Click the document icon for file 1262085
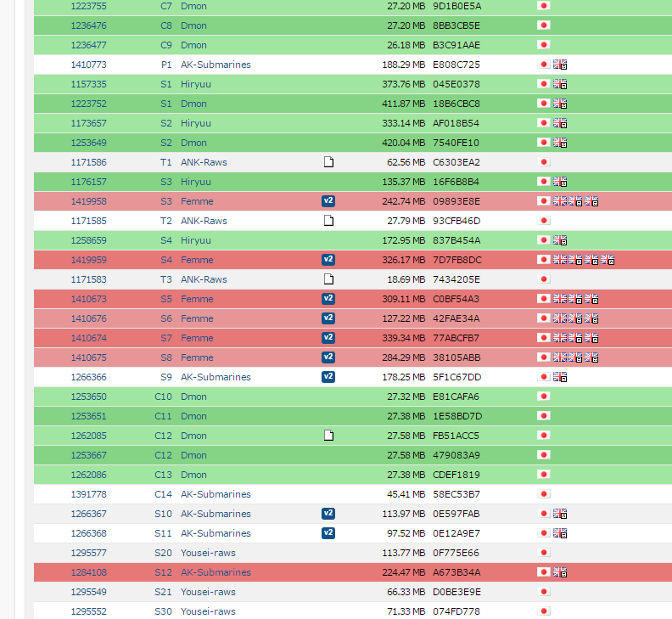This screenshot has height=619, width=672. [328, 436]
